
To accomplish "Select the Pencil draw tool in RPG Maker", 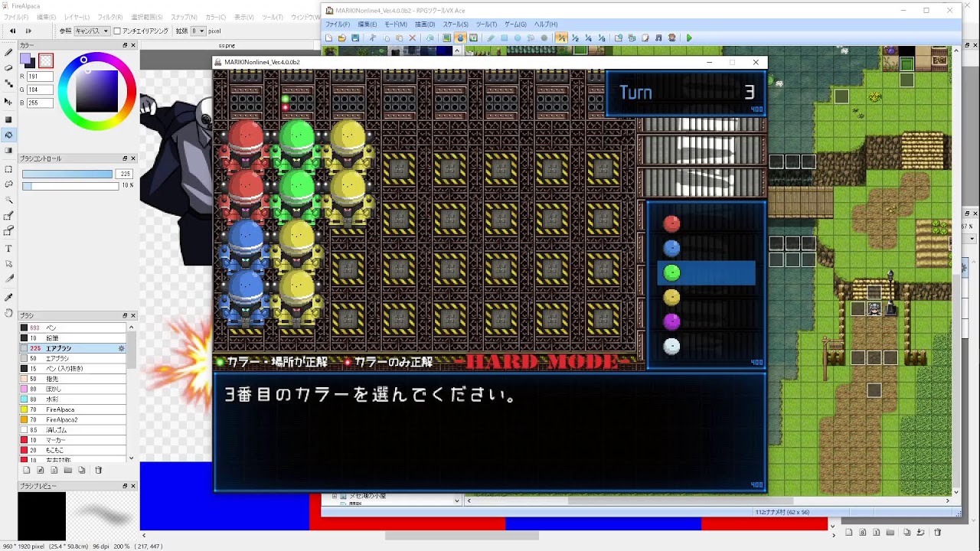I will pyautogui.click(x=491, y=37).
